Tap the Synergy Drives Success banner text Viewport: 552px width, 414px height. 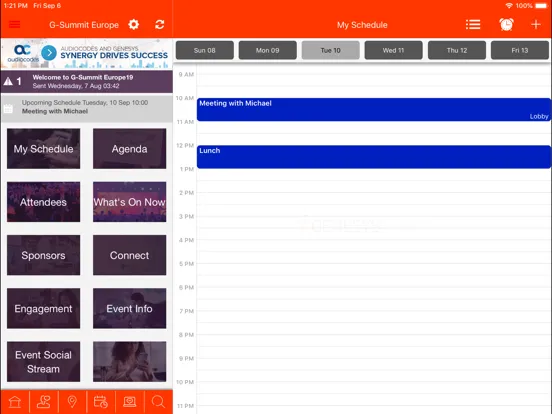click(114, 55)
